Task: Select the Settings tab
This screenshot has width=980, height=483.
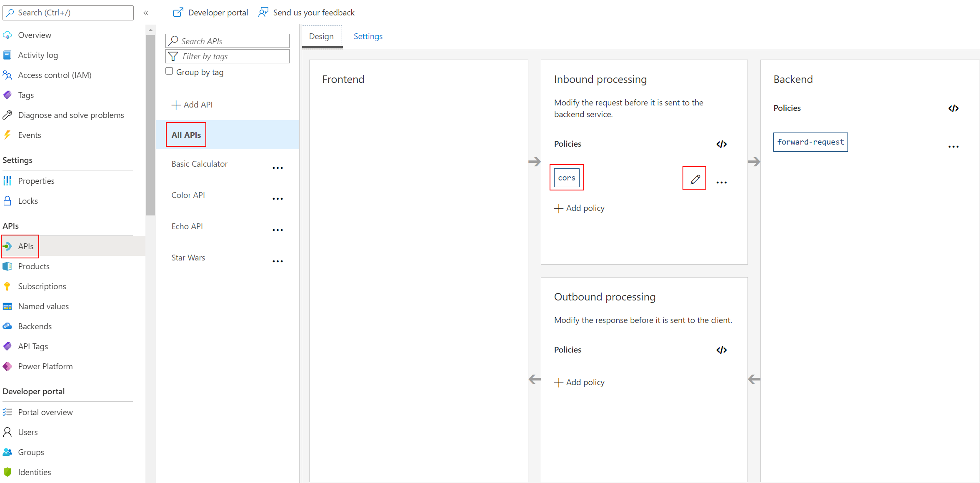Action: point(368,36)
